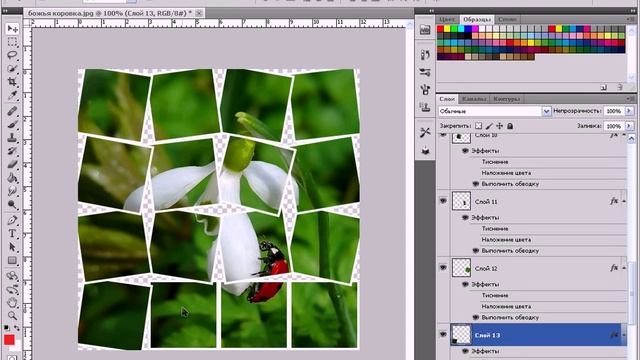Select the Blur tool
Image resolution: width=640 pixels, height=360 pixels.
pyautogui.click(x=12, y=191)
